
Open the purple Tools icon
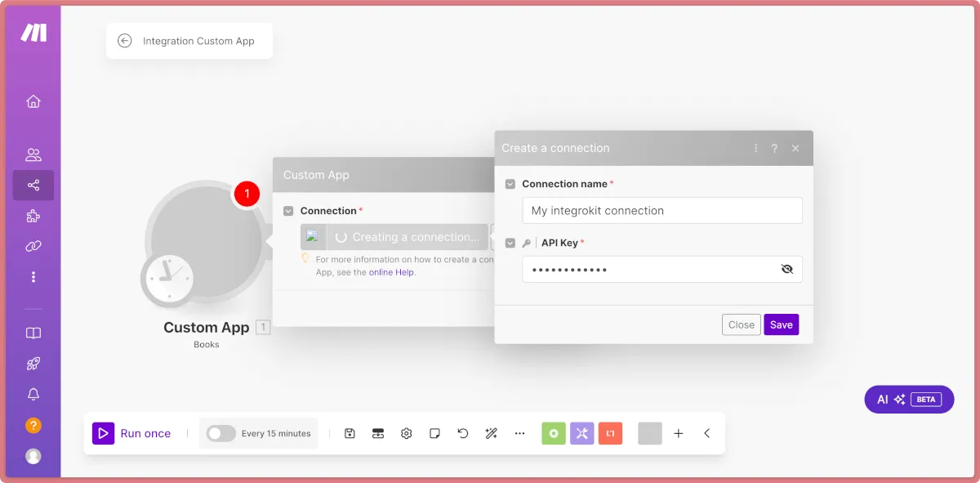coord(581,433)
